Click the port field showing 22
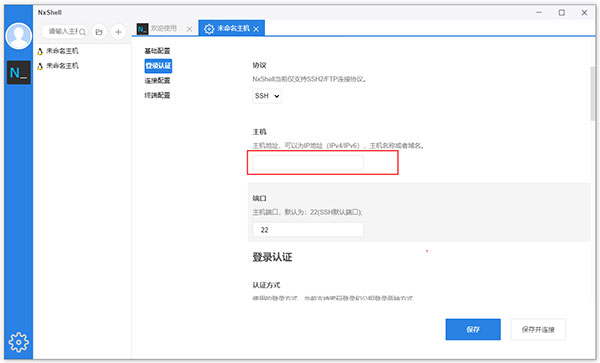This screenshot has width=600, height=363. pos(308,230)
